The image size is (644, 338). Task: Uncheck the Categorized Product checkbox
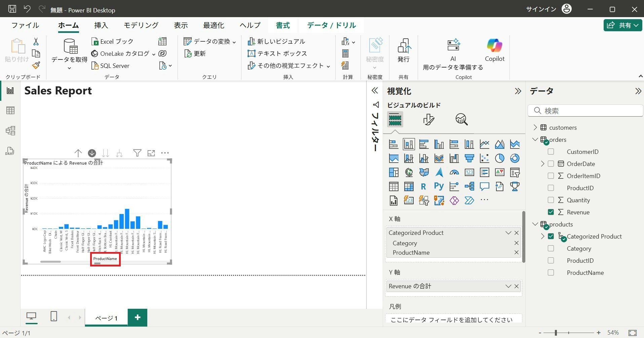[x=551, y=236]
